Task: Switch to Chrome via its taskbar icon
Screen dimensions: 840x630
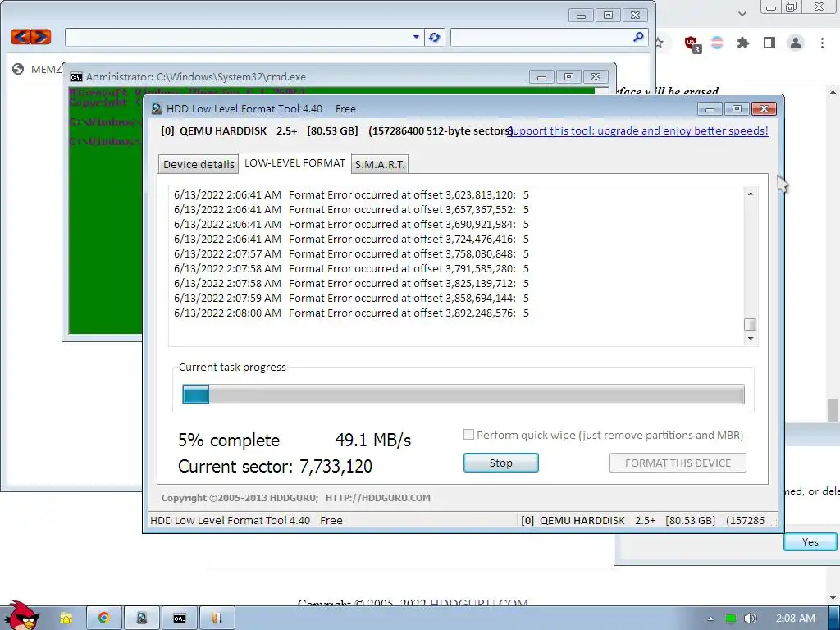Action: tap(104, 619)
